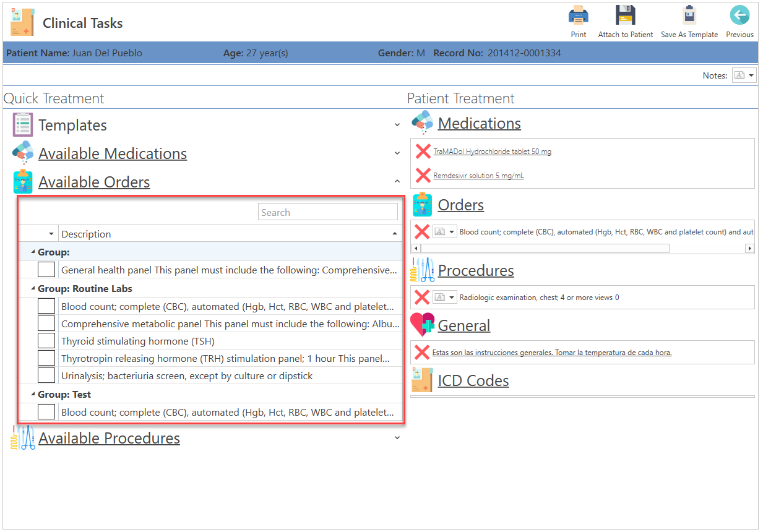Screen dimensions: 763x532
Task: Open the Procedures heading link
Action: pos(476,270)
